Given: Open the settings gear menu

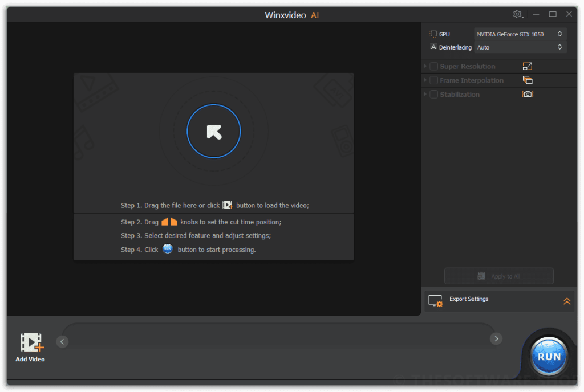Looking at the screenshot, I should [517, 14].
